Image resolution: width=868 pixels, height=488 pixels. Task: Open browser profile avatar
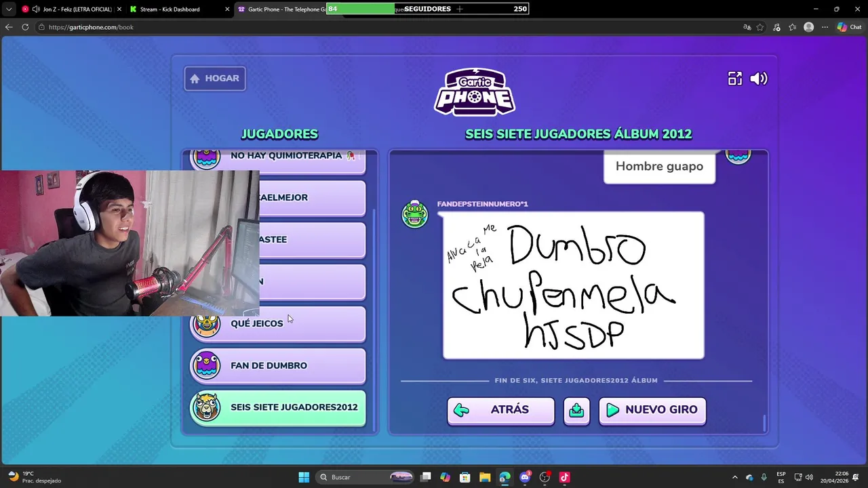[808, 27]
